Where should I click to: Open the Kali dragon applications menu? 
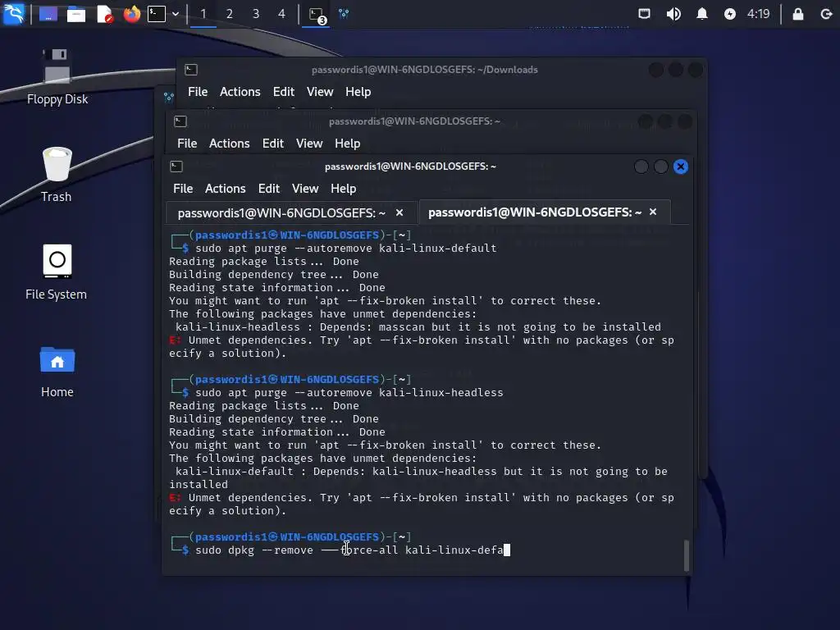[x=13, y=13]
